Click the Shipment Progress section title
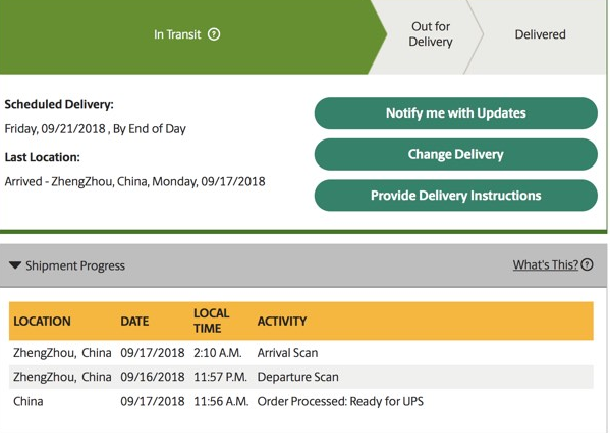 (75, 266)
